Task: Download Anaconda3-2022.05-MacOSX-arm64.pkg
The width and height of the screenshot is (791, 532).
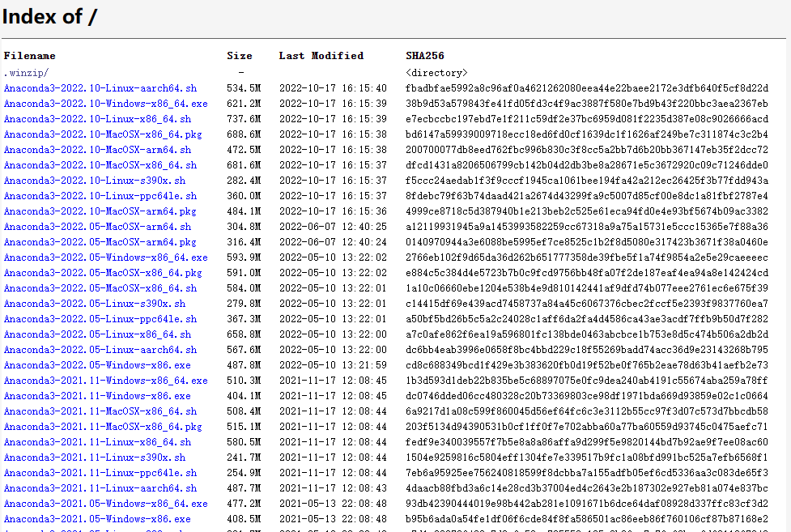Action: [100, 242]
